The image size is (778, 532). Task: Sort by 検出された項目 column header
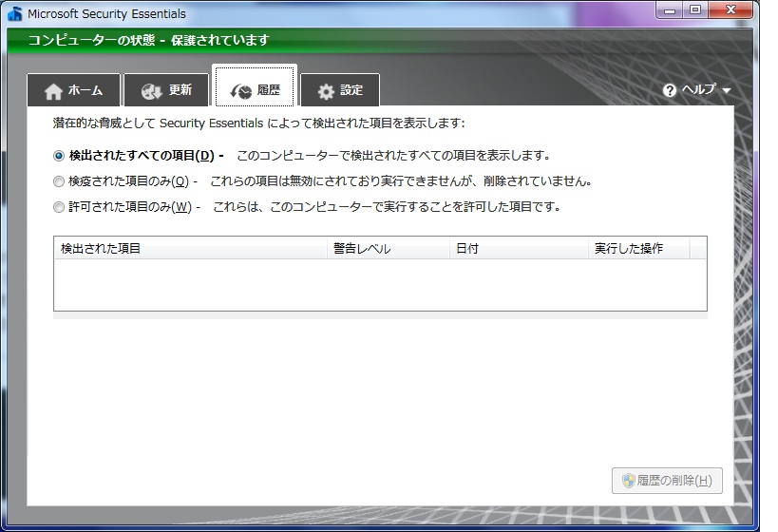pos(191,248)
